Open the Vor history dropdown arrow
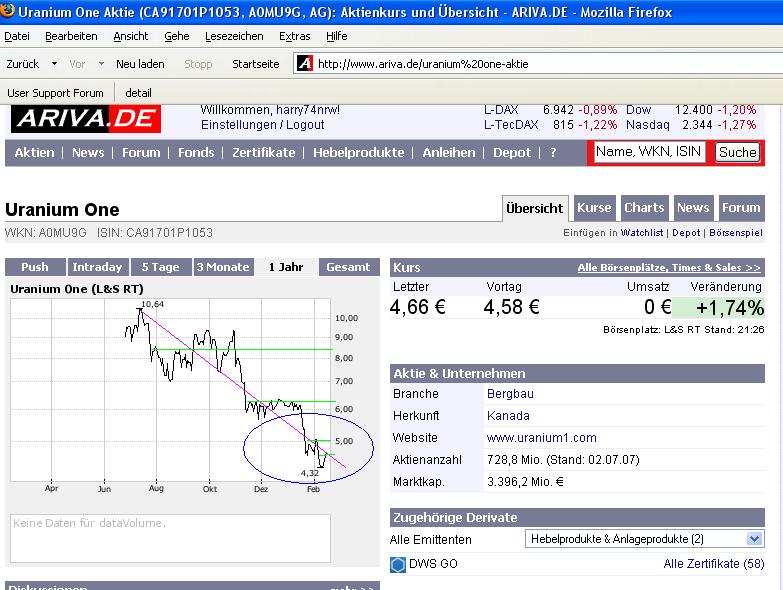This screenshot has width=783, height=590. click(x=101, y=64)
